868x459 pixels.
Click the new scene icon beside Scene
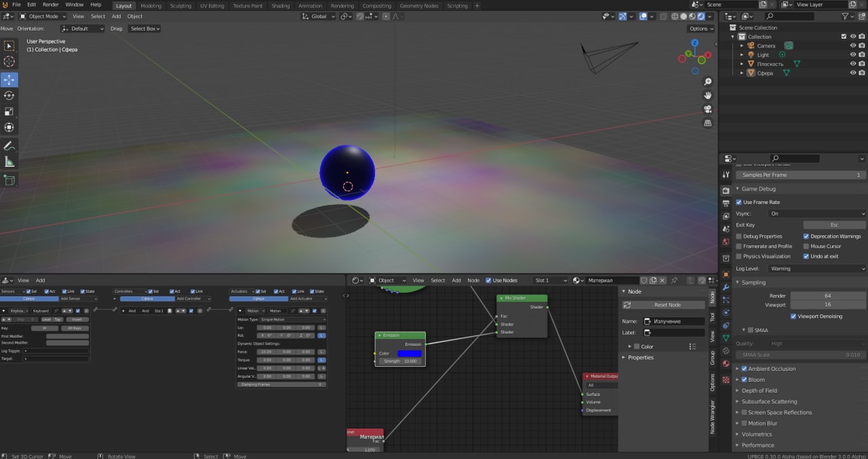point(763,5)
